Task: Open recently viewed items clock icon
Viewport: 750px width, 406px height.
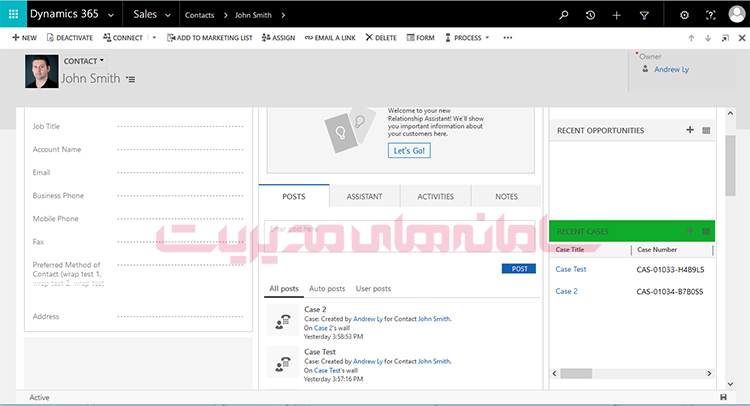Action: pos(590,15)
